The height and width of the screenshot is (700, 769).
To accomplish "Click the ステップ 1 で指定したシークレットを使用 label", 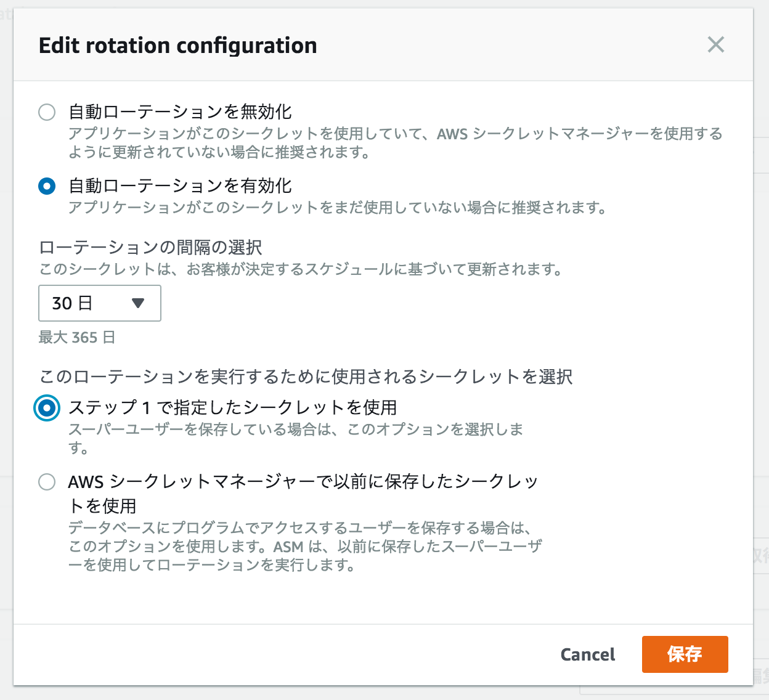I will coord(232,408).
